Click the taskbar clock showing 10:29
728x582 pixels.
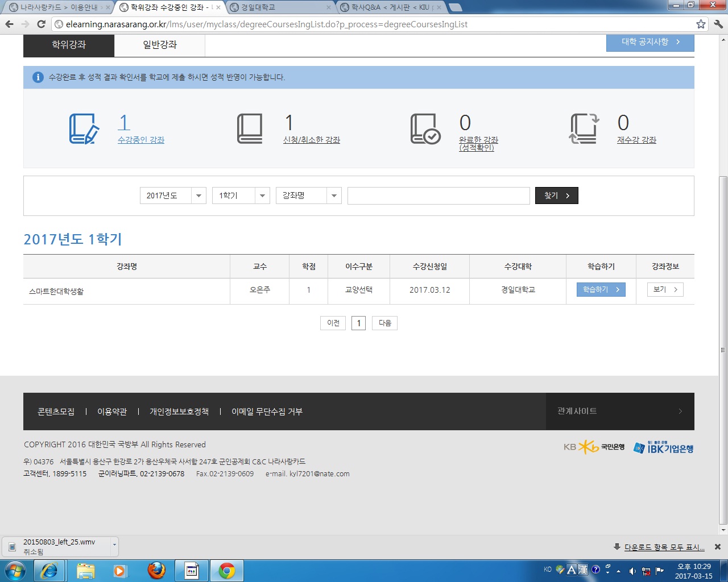tap(694, 571)
